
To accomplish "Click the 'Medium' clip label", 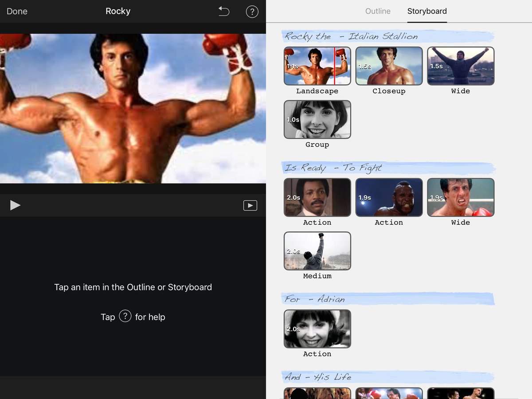I will (x=317, y=276).
